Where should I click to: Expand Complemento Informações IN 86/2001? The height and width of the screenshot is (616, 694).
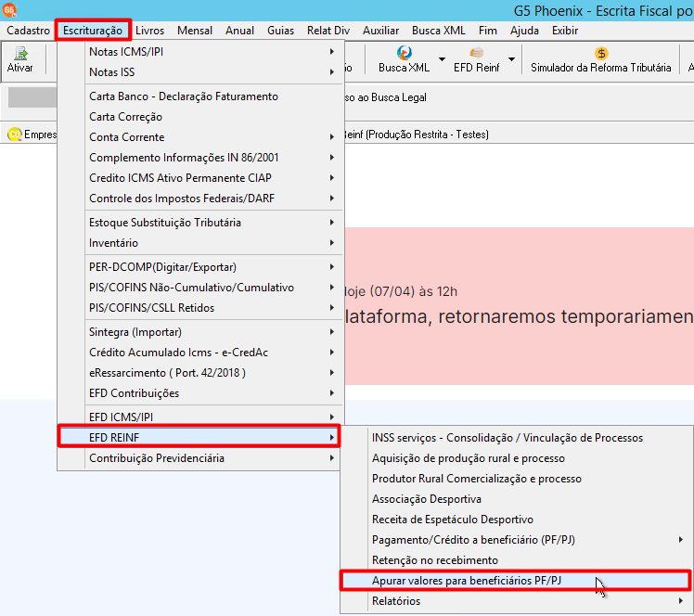[x=200, y=158]
